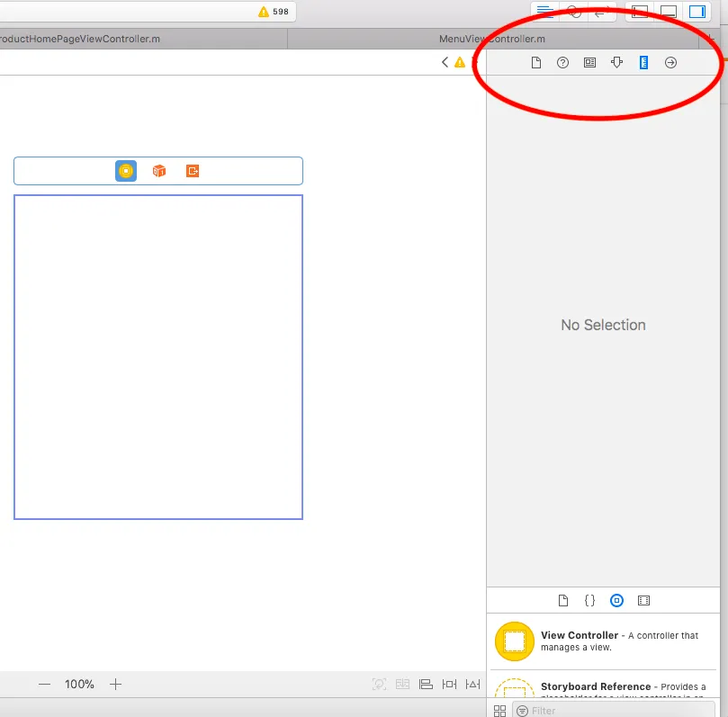Switch to MenuViewController.m tab
The width and height of the screenshot is (728, 717).
(x=492, y=39)
